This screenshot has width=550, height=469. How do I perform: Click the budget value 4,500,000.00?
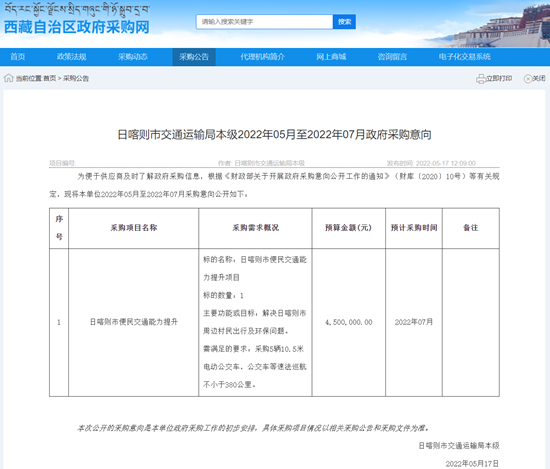point(349,322)
